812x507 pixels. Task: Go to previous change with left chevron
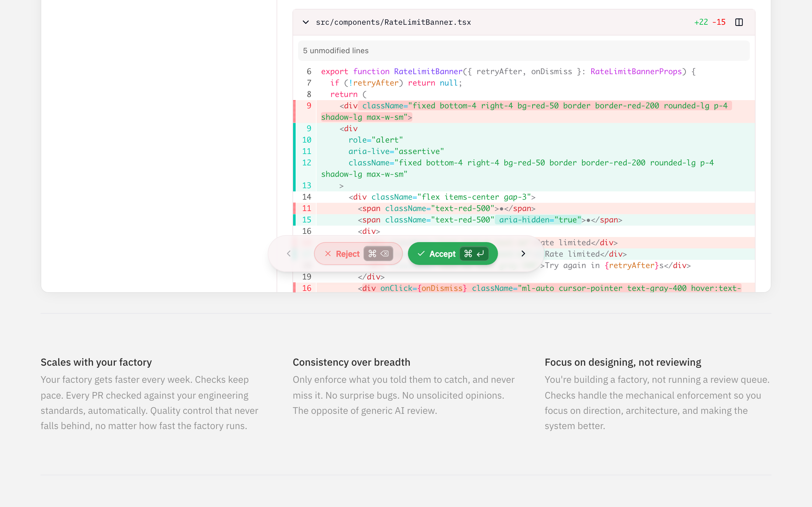(x=289, y=254)
